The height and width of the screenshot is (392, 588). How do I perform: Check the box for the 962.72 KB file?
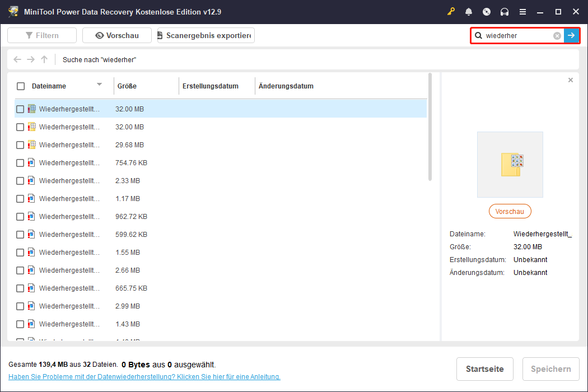(x=20, y=217)
